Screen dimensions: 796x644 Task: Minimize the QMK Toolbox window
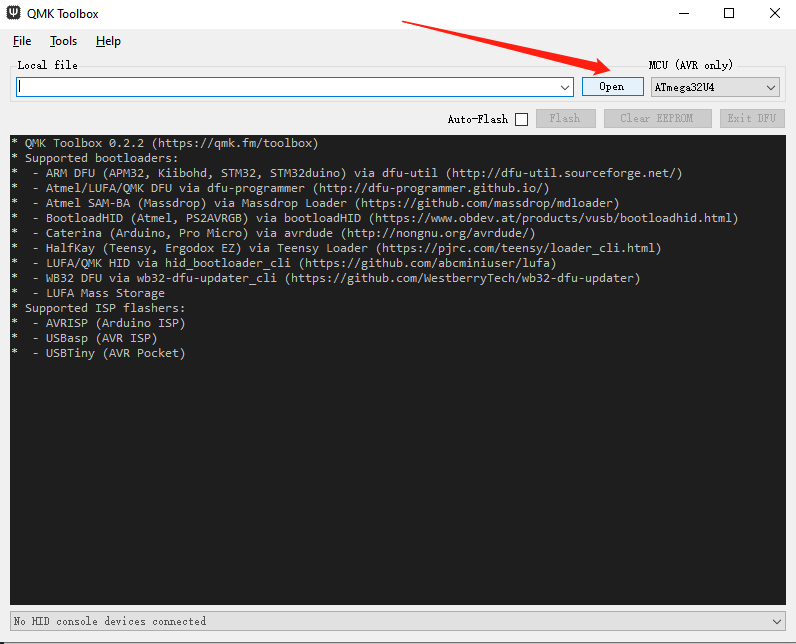pos(684,13)
